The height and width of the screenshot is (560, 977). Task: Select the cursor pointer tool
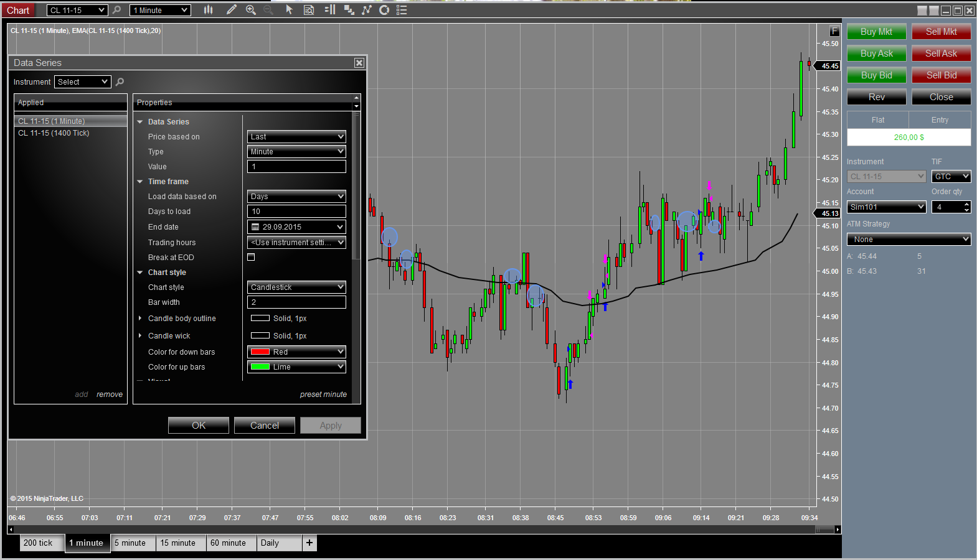289,10
